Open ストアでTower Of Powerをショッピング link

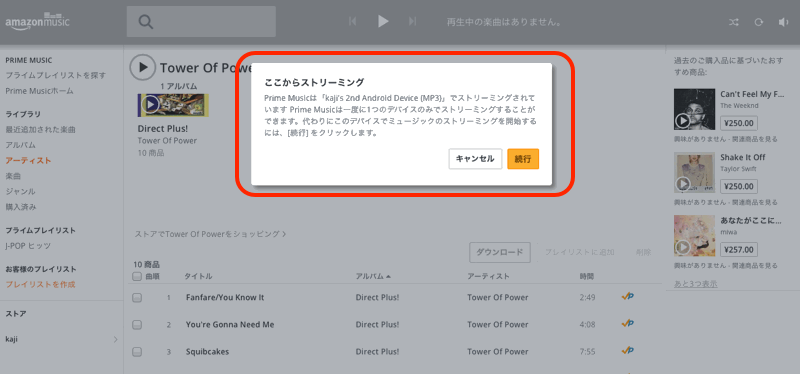click(210, 234)
